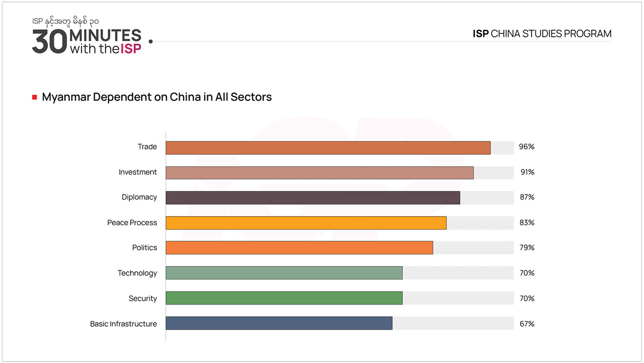This screenshot has width=644, height=363.
Task: Click the Technology category label
Action: (x=137, y=273)
